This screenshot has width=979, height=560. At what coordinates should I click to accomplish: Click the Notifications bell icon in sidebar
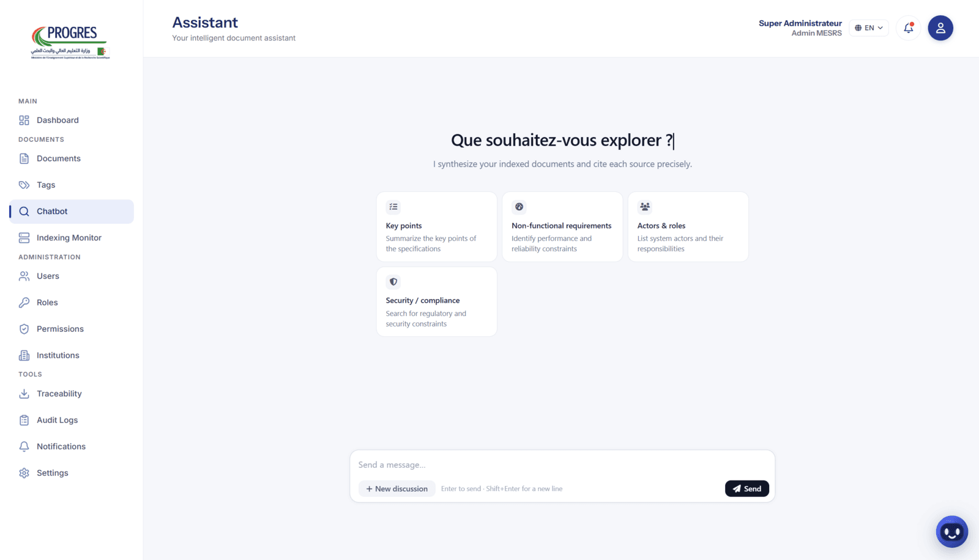point(24,446)
